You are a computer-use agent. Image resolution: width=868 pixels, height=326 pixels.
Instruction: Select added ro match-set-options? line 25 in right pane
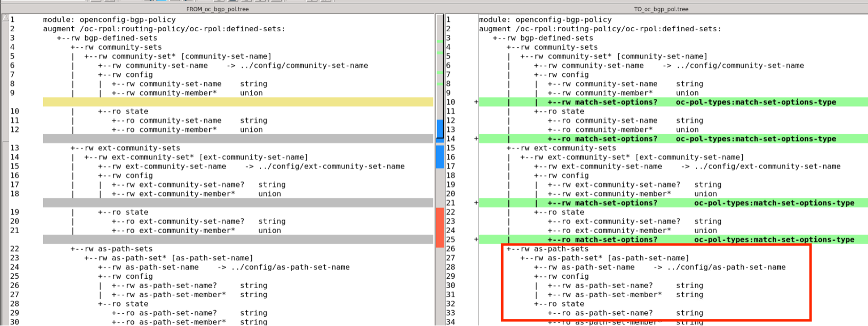tap(673, 240)
